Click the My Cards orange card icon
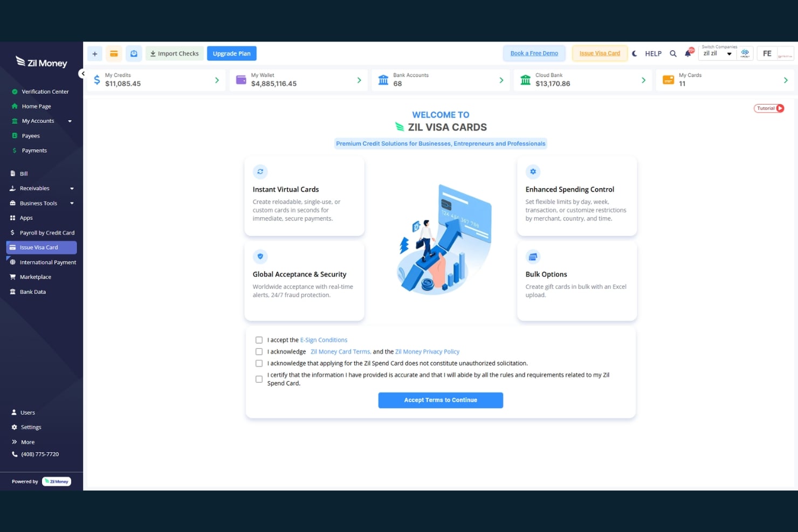This screenshot has width=798, height=532. pos(668,80)
